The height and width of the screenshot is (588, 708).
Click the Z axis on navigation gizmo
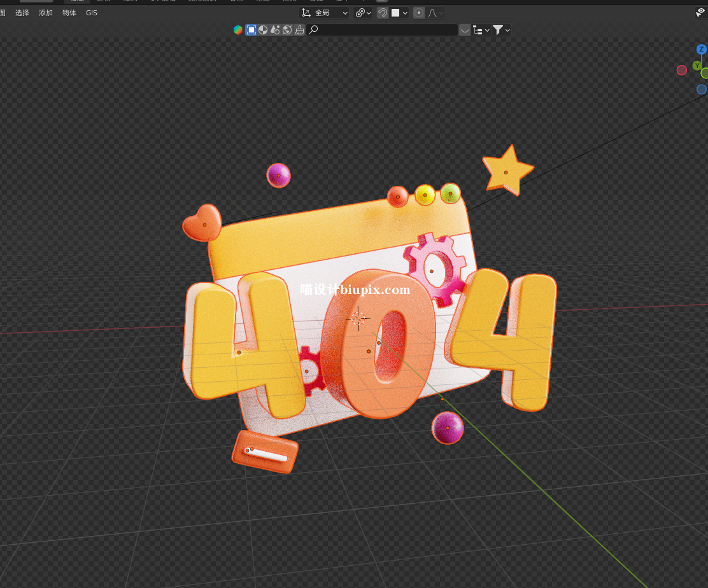(701, 50)
